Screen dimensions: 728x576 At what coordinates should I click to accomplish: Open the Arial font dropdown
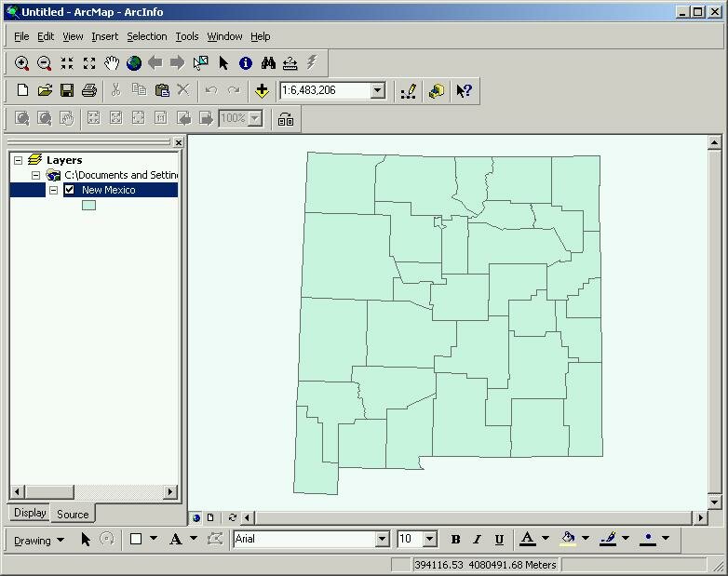[x=383, y=540]
